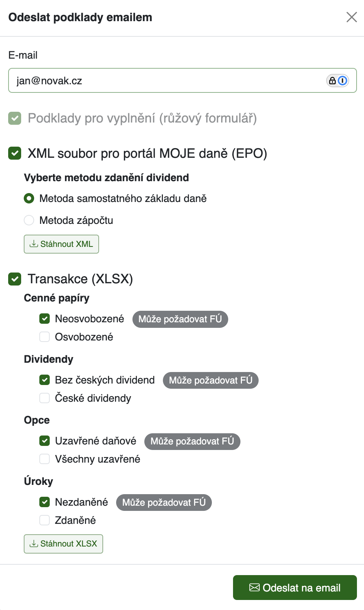Download the XML file with Stáhnout XML
364x610 pixels.
click(x=61, y=244)
